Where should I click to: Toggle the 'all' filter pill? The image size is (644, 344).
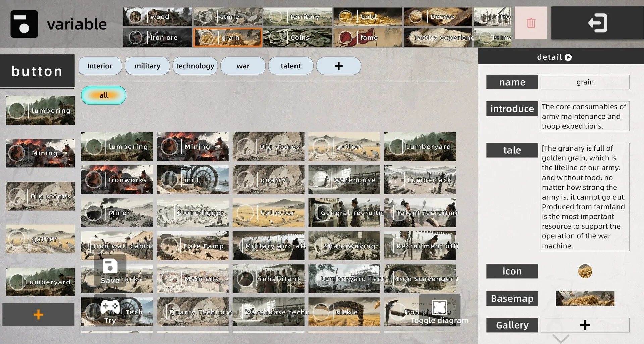click(x=104, y=95)
